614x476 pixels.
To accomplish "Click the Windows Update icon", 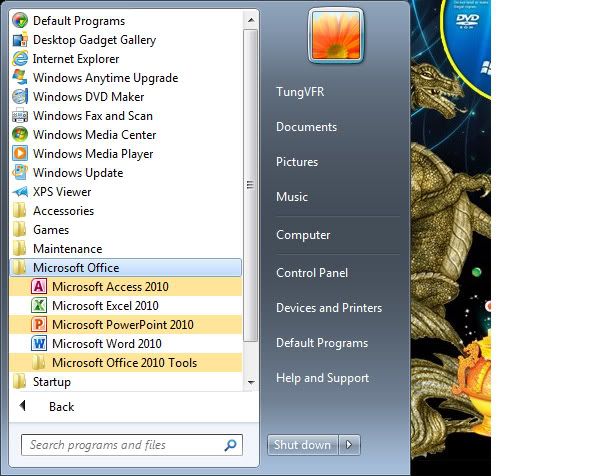I will pos(20,173).
